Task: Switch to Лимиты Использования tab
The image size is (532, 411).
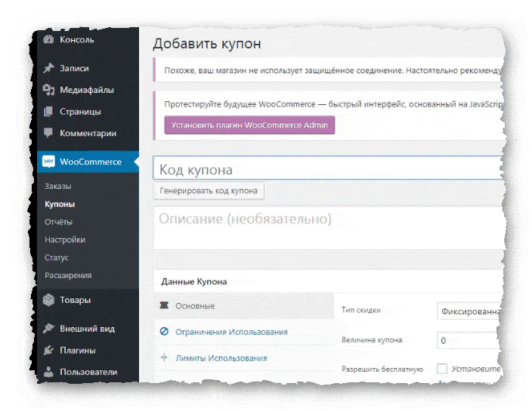Action: pyautogui.click(x=244, y=358)
